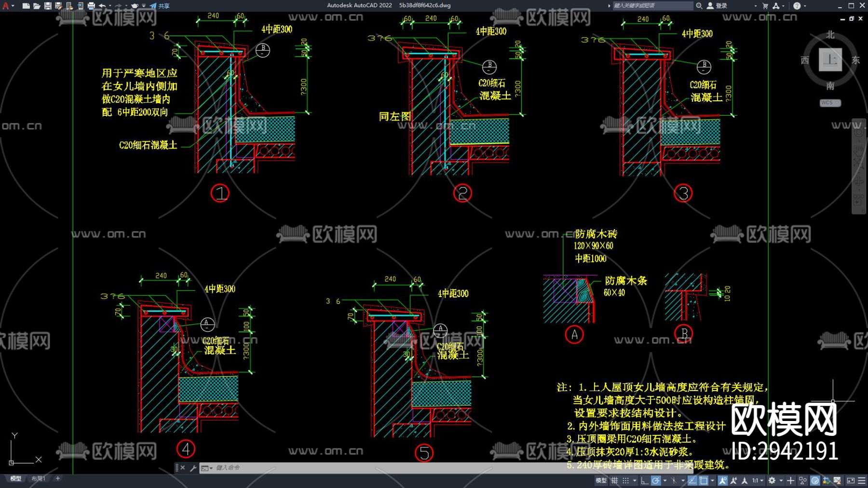Customize Quick Access Toolbar dropdown

click(x=144, y=6)
